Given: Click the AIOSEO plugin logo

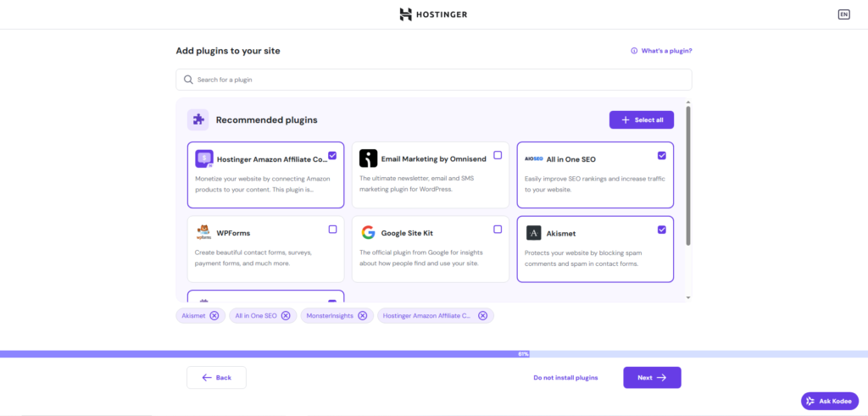Looking at the screenshot, I should [534, 158].
